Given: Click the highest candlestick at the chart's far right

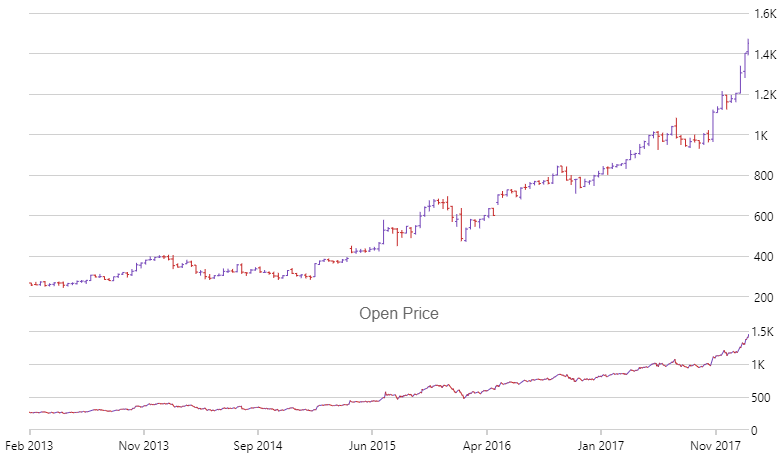Looking at the screenshot, I should (748, 47).
